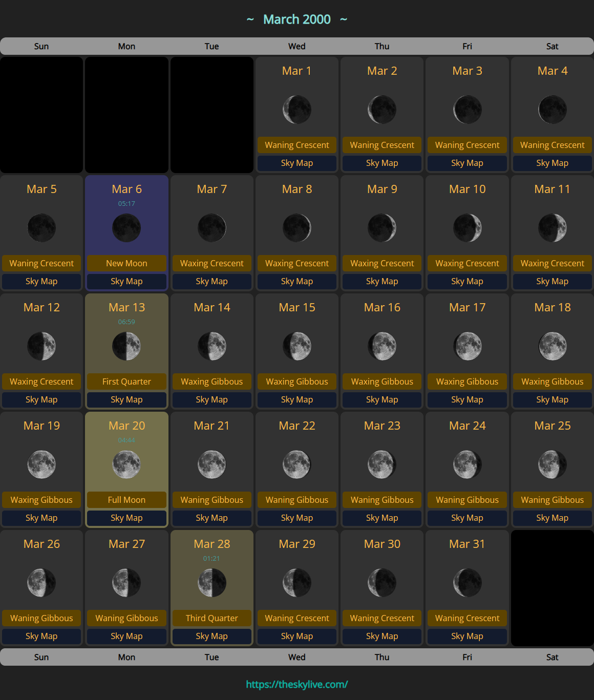Click the moon image on Mar 31

pyautogui.click(x=467, y=583)
